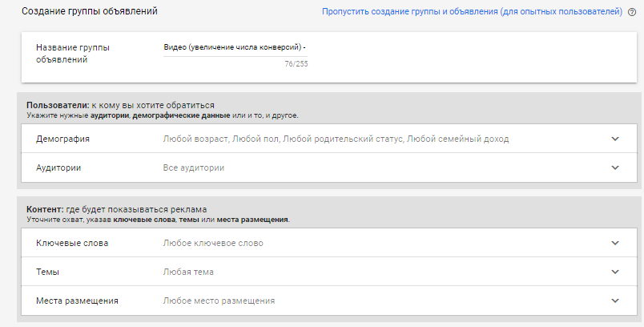Select the Демография row label
This screenshot has width=644, height=327.
point(62,139)
